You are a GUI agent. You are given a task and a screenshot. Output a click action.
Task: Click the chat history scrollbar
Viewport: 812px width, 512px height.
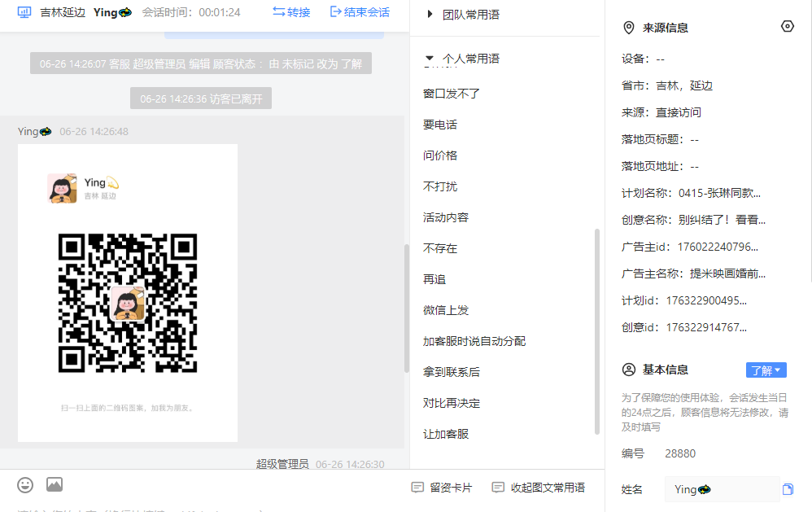(x=407, y=309)
